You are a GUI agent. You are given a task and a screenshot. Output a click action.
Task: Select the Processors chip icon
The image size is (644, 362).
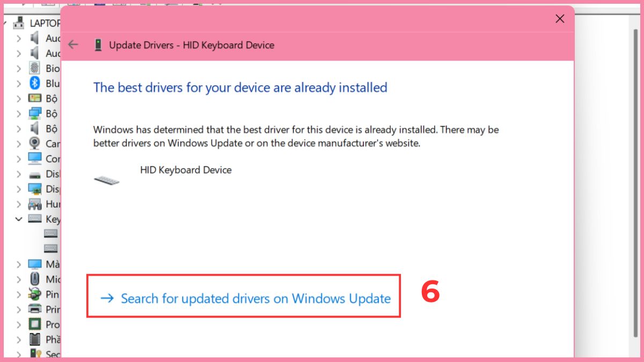pos(35,324)
